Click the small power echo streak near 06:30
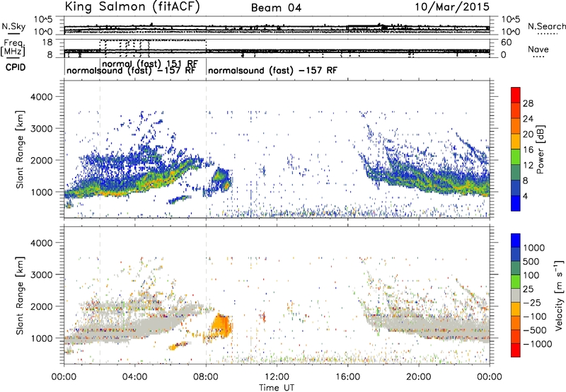 coord(180,200)
